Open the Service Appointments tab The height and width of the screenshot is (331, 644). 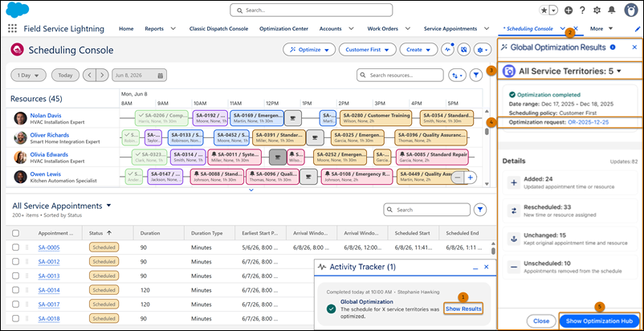pyautogui.click(x=450, y=29)
